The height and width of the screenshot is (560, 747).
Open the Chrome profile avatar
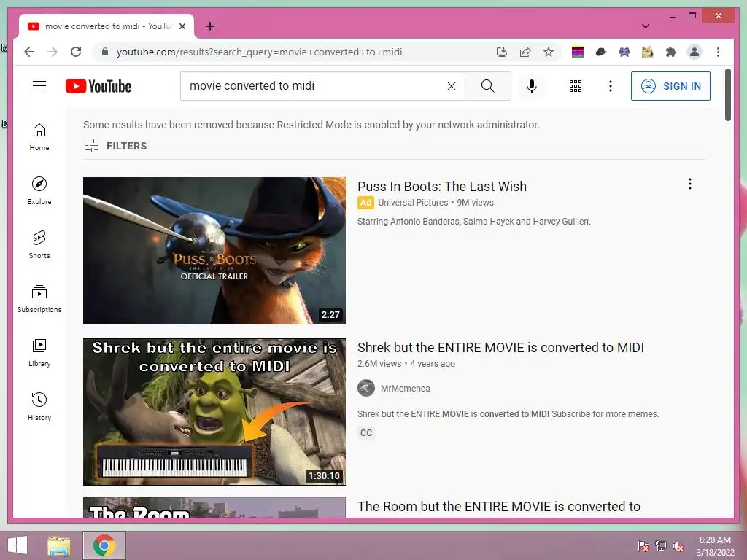[694, 52]
